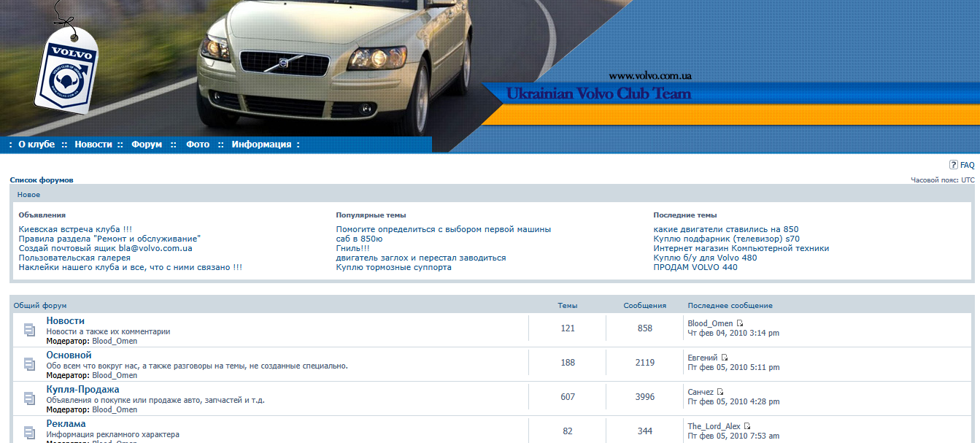Viewport: 980px width, 443px height.
Task: Click topic count 121 for Новости
Action: coord(568,328)
